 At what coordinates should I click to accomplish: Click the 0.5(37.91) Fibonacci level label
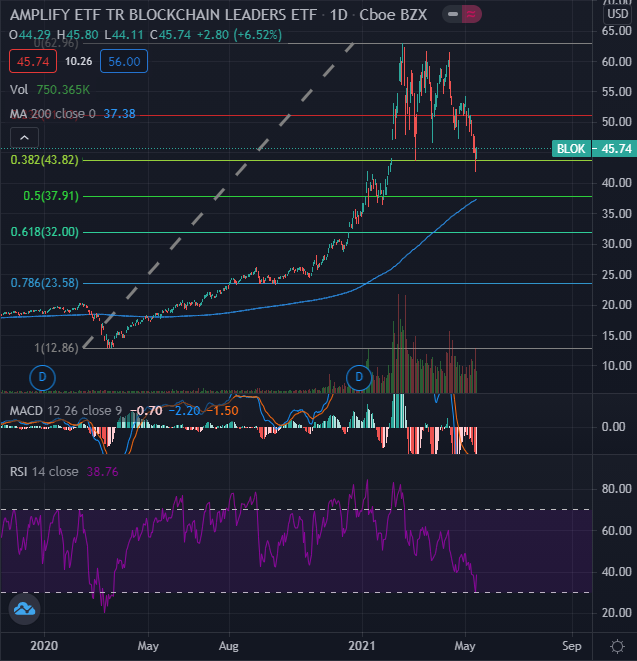(x=51, y=196)
